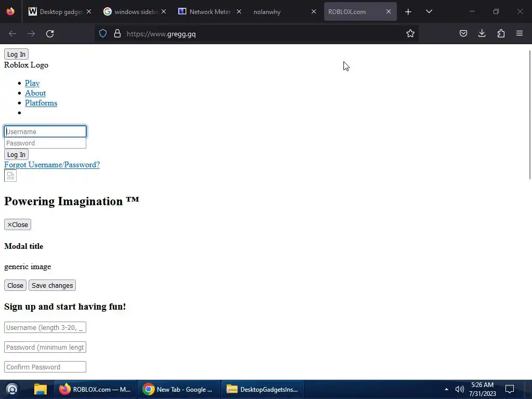The image size is (532, 399).
Task: Open a new tab with plus button
Action: [x=408, y=12]
